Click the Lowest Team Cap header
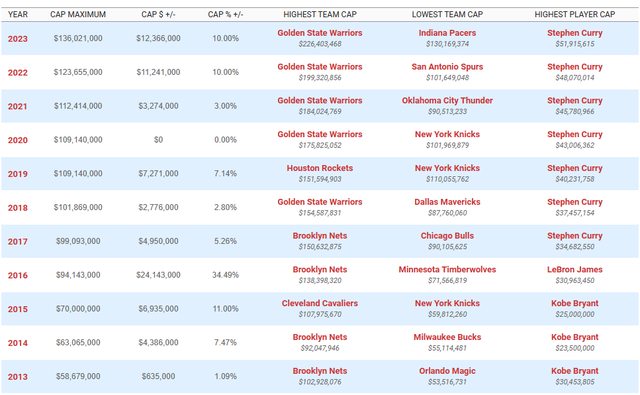Image resolution: width=640 pixels, height=395 pixels. pyautogui.click(x=447, y=14)
